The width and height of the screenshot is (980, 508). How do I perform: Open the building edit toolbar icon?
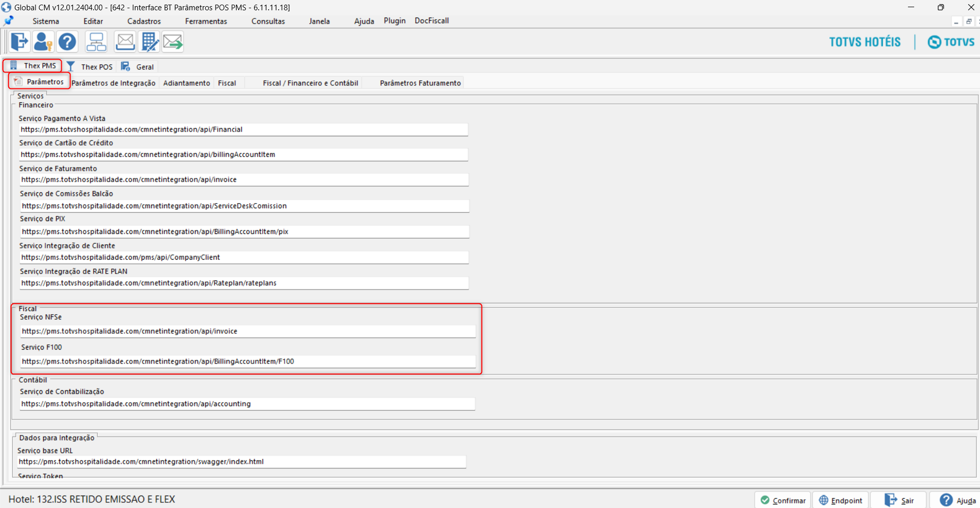(149, 42)
